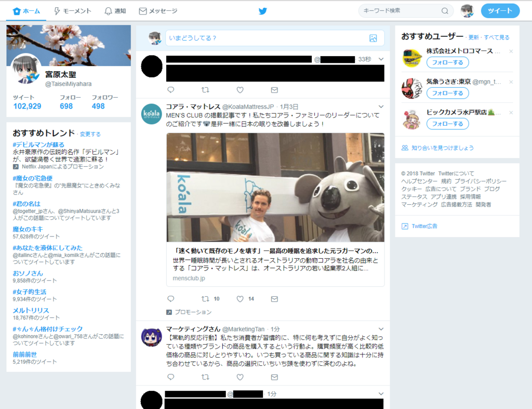Click Koala Mattress profile avatar
Image resolution: width=532 pixels, height=409 pixels.
coord(151,114)
